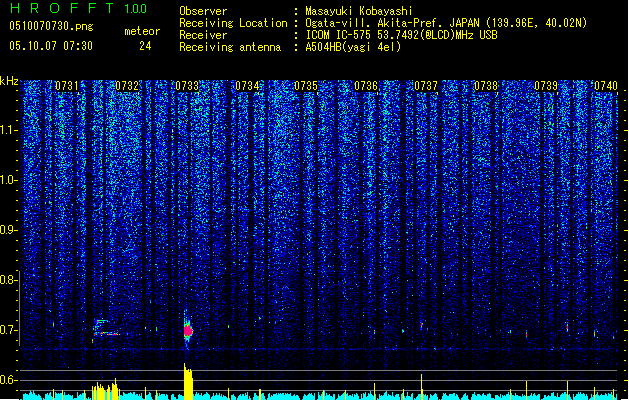Screen dimensions: 629x400
Task: Click the A504HB(yagi 4el) antenna text
Action: coord(353,47)
